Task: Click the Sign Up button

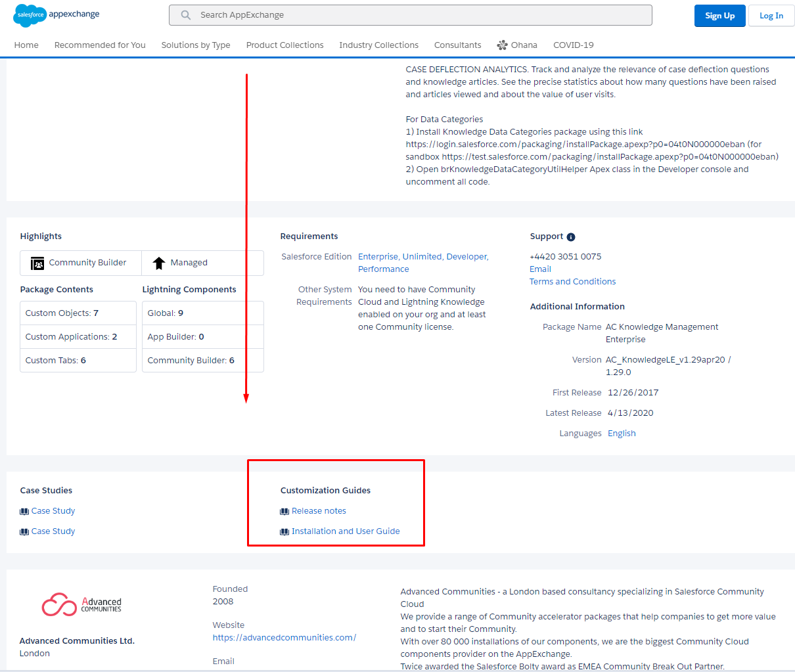Action: click(x=719, y=15)
